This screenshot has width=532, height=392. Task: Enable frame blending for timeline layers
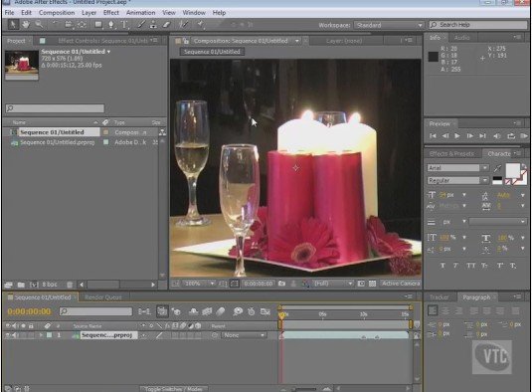207,311
